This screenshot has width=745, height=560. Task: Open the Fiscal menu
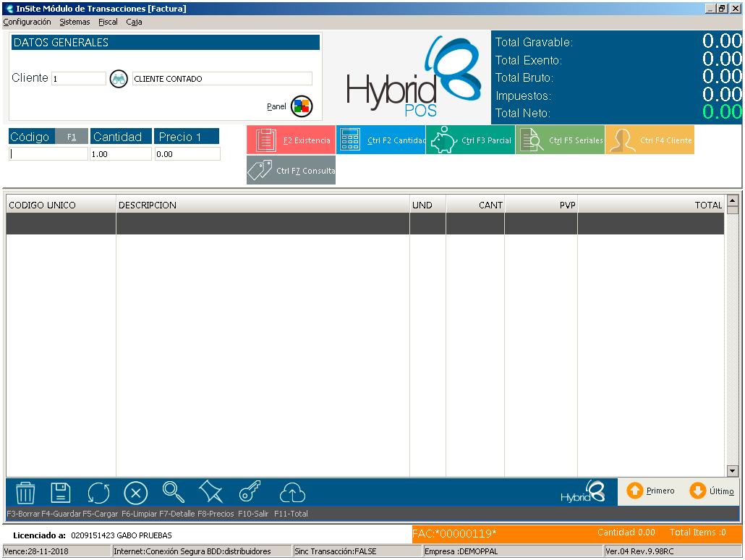point(108,22)
